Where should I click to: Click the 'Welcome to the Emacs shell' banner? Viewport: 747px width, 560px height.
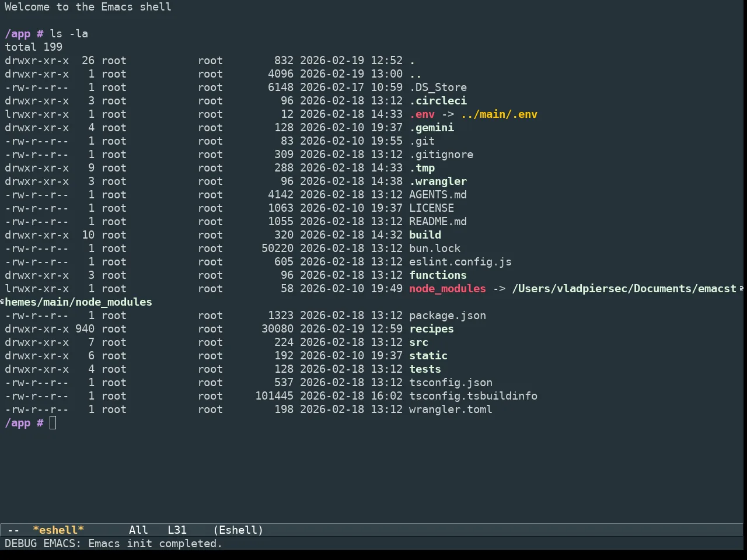click(88, 7)
